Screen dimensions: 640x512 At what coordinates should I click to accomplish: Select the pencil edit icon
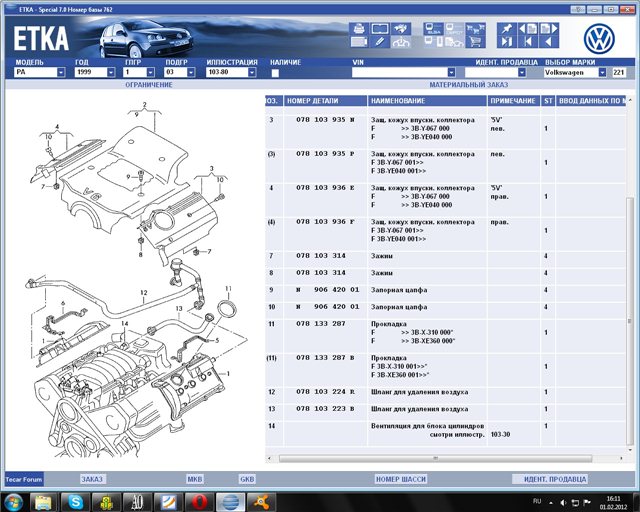pos(380,42)
